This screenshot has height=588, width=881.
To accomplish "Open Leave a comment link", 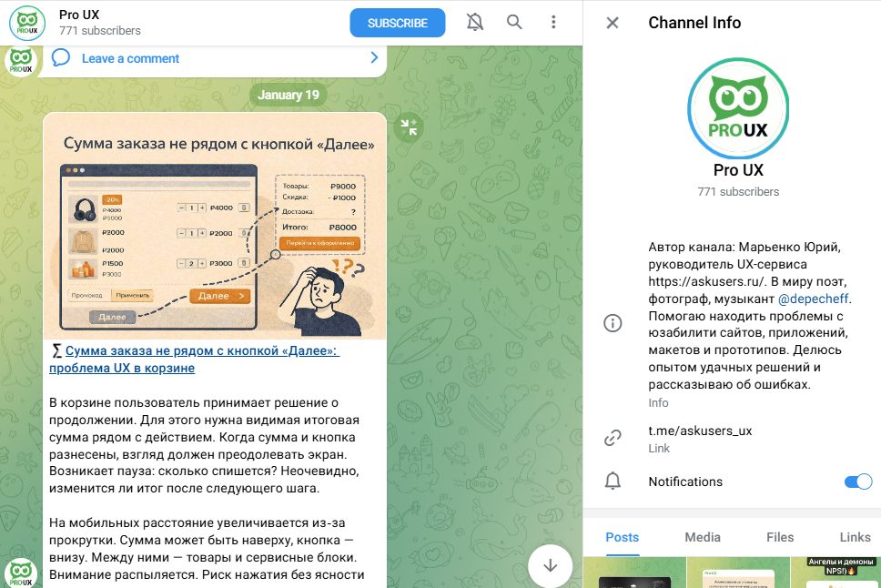I will [x=130, y=58].
